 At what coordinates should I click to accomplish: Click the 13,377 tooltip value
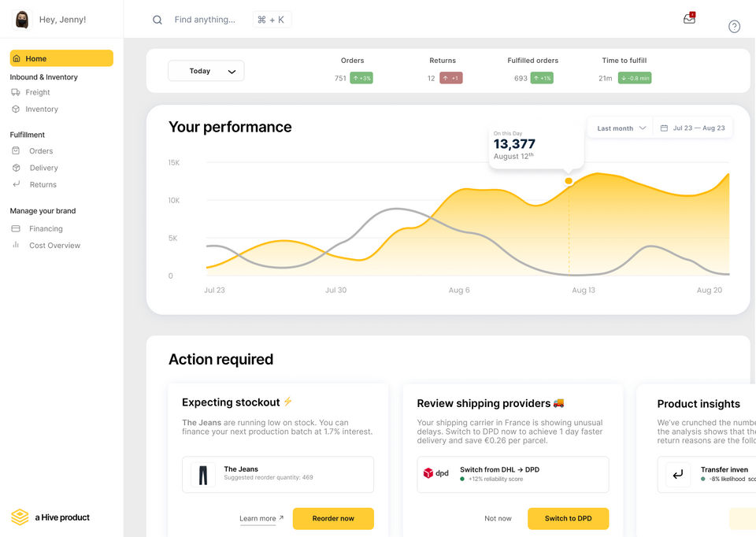tap(514, 143)
